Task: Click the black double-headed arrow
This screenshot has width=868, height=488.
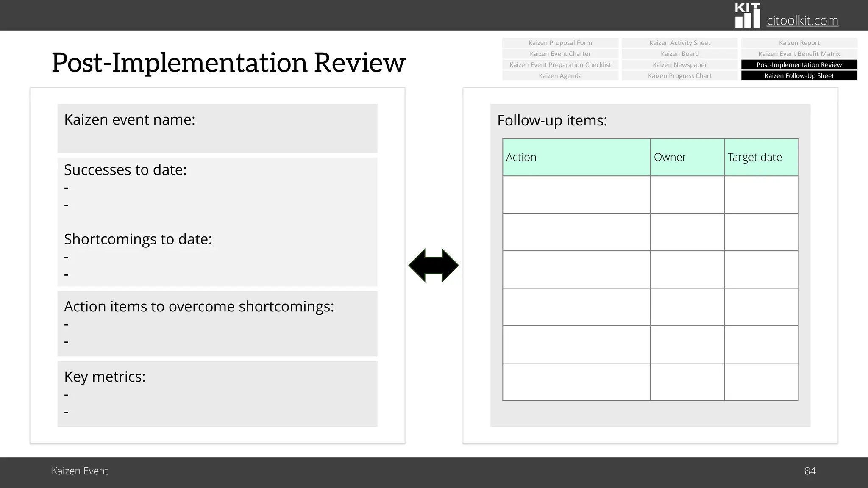Action: click(434, 266)
